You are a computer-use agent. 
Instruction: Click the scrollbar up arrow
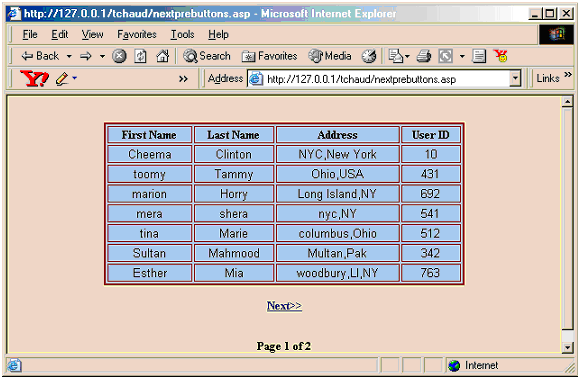click(567, 102)
